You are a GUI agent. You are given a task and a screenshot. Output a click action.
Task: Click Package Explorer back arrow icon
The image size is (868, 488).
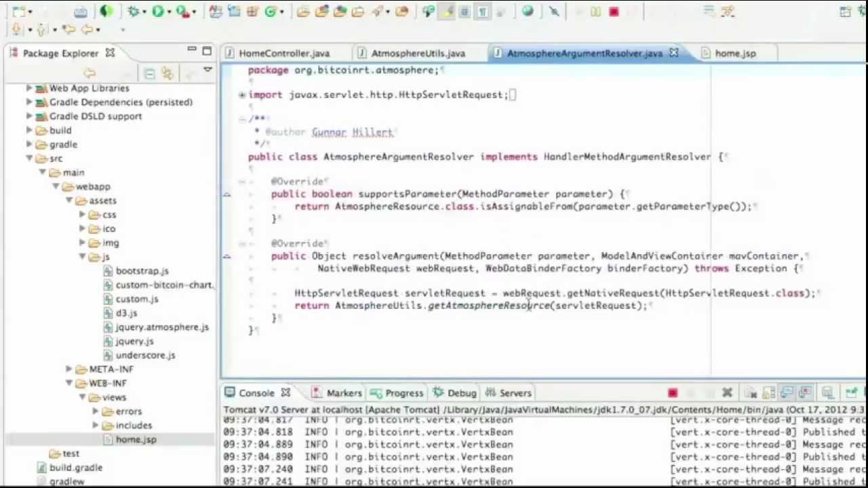(x=90, y=73)
